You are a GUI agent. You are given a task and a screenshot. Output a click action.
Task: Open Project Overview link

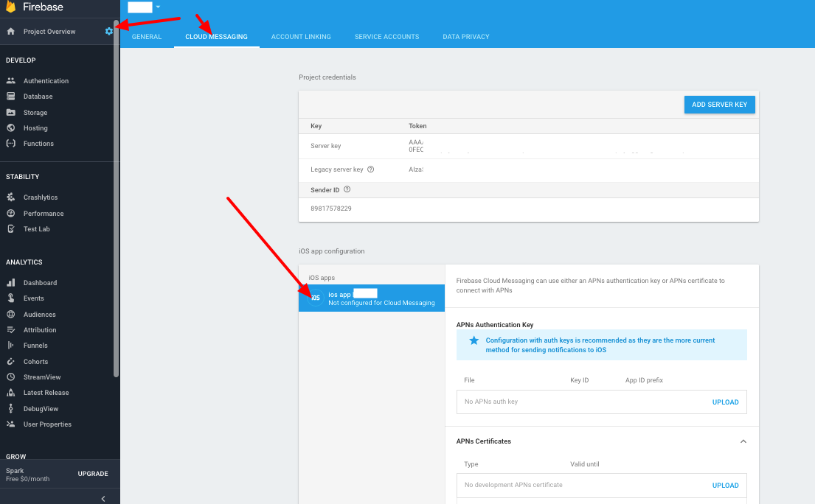coord(49,31)
